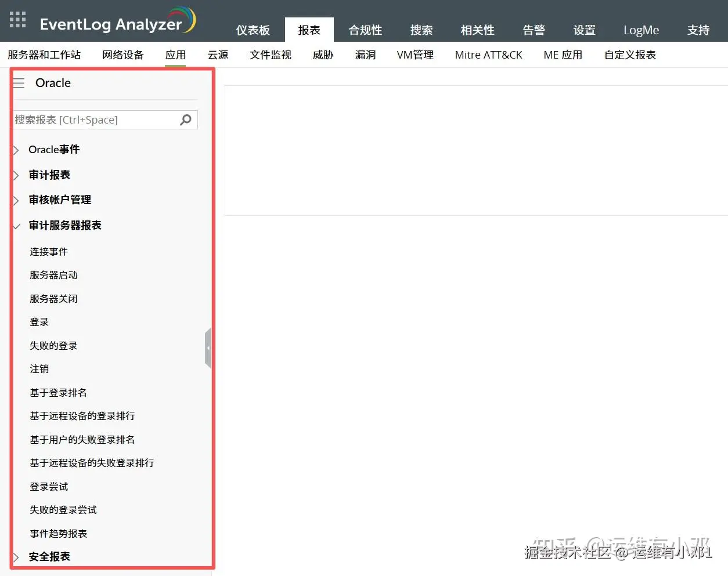Image resolution: width=728 pixels, height=576 pixels.
Task: Select the 云源 submenu
Action: pyautogui.click(x=218, y=55)
